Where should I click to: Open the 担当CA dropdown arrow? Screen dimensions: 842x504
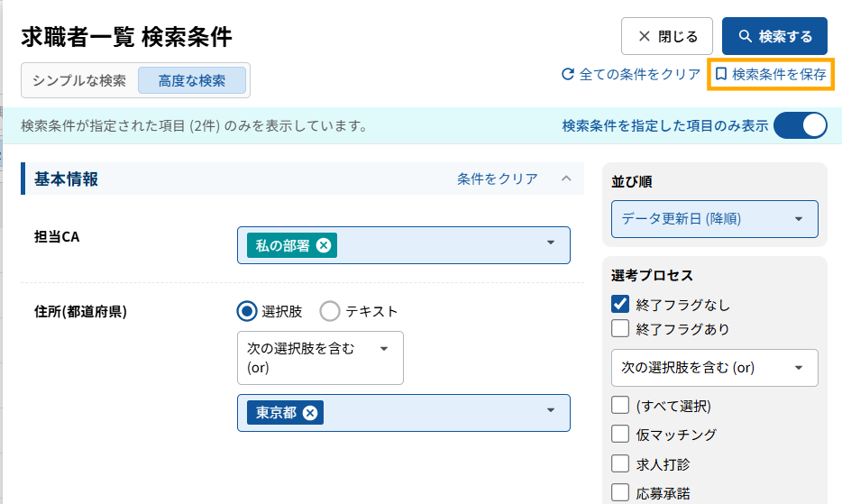pos(550,243)
